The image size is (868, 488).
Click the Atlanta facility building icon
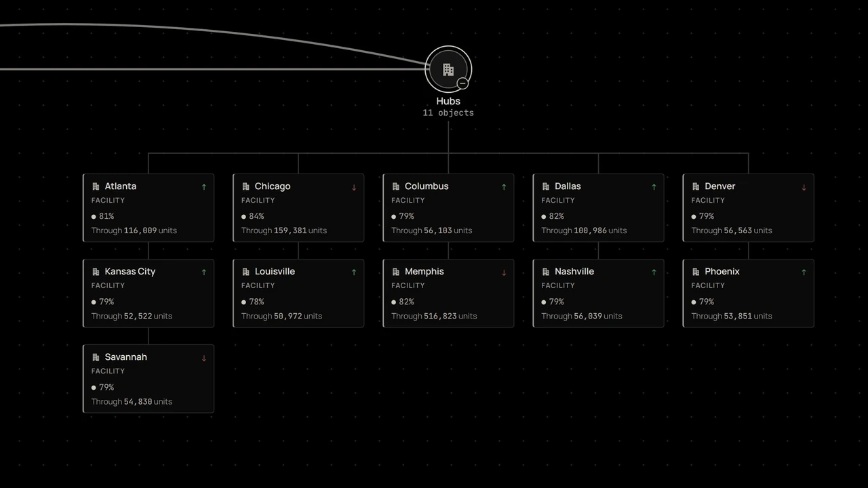coord(96,186)
